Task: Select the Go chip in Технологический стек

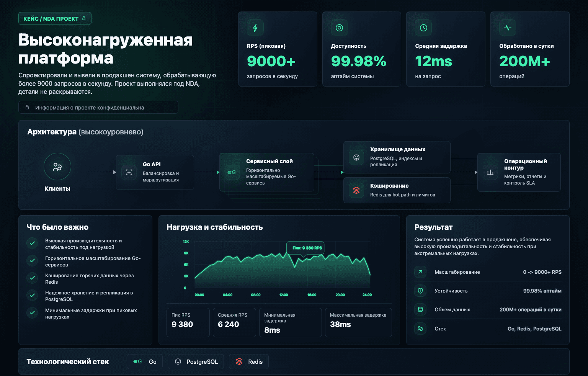Action: pos(145,361)
